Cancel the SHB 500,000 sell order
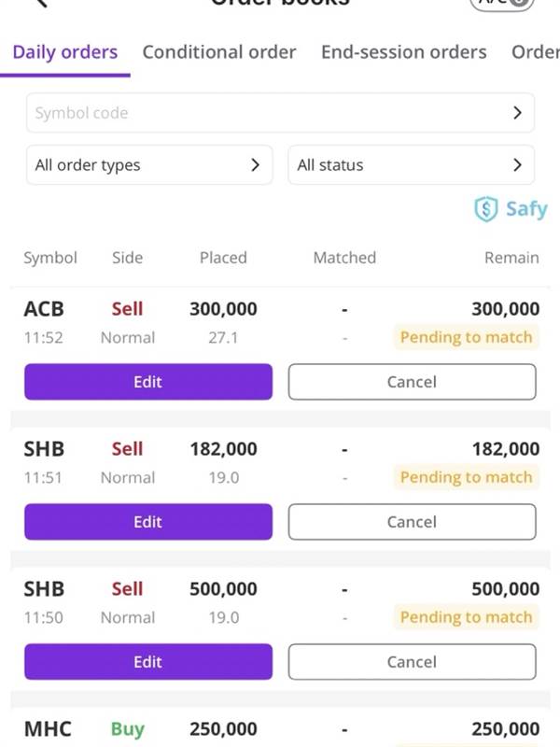The height and width of the screenshot is (747, 560). (412, 662)
